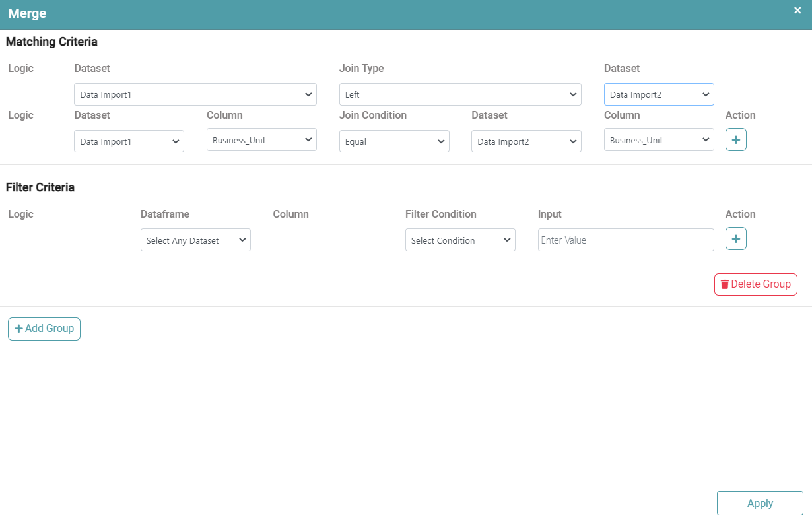This screenshot has width=812, height=526.
Task: Open the Join Type dropdown showing Left
Action: [459, 94]
